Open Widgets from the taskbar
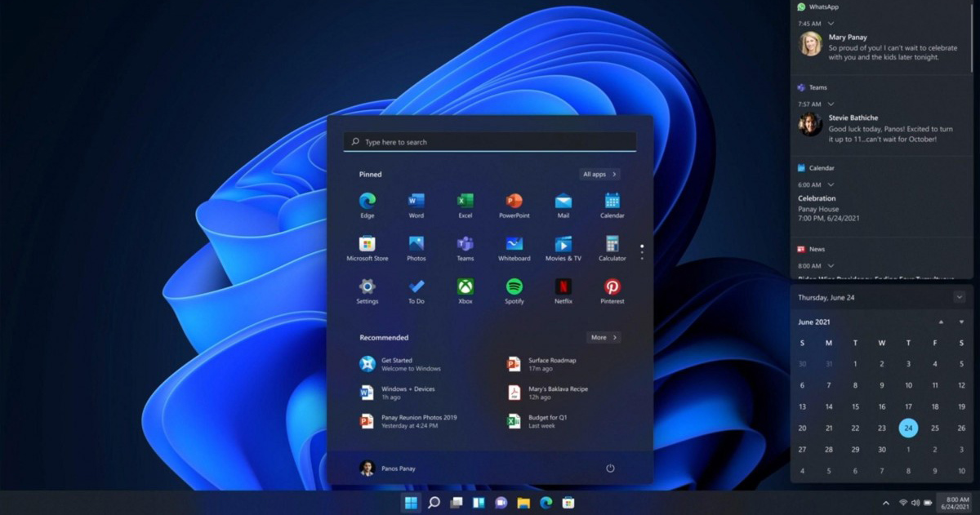This screenshot has width=980, height=515. point(479,503)
